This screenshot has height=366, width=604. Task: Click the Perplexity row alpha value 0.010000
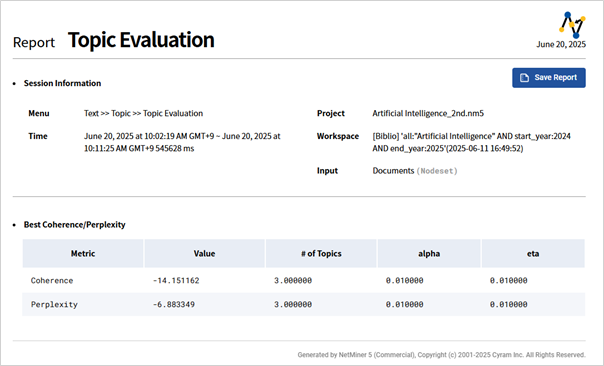[x=404, y=304]
